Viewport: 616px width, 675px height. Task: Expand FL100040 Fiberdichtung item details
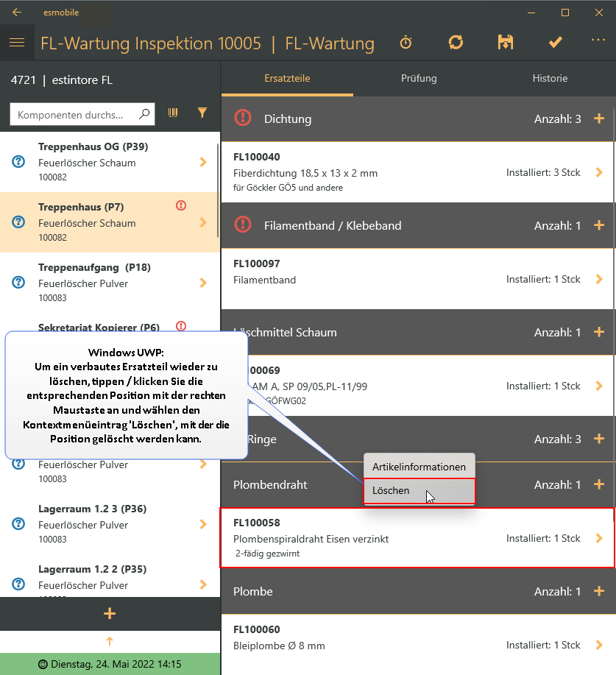[598, 172]
